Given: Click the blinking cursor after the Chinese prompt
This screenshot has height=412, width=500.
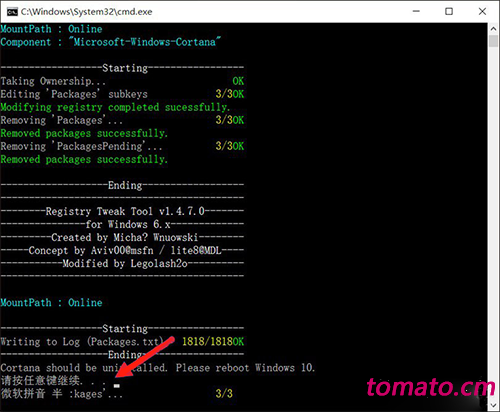Looking at the screenshot, I should pos(116,386).
